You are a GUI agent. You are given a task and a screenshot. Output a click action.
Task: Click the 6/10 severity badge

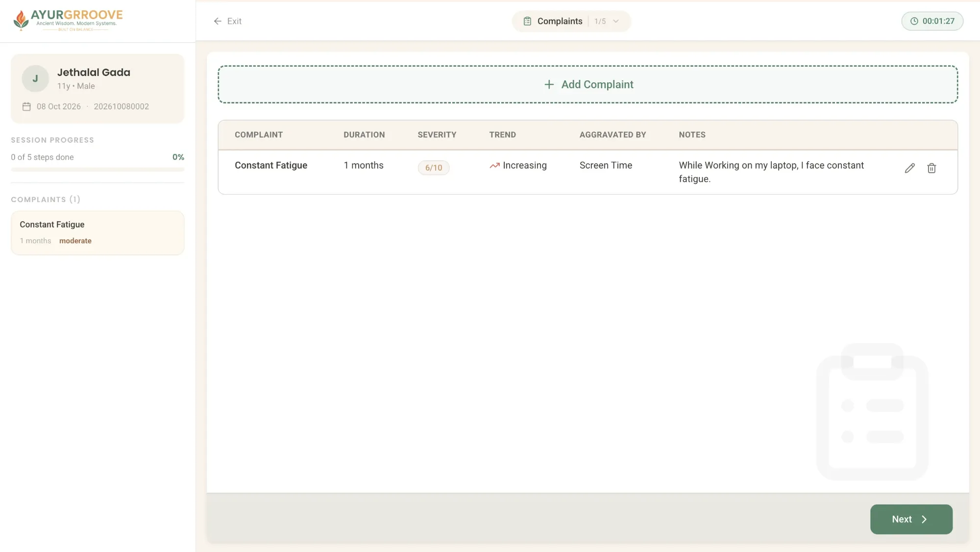click(x=433, y=168)
